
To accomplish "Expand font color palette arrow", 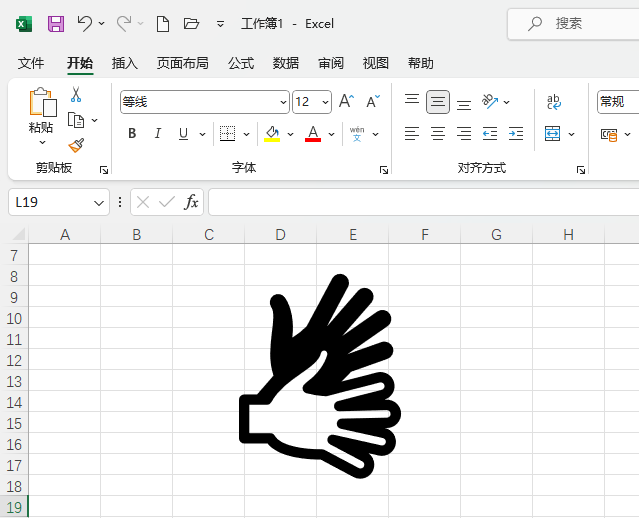I will (332, 134).
